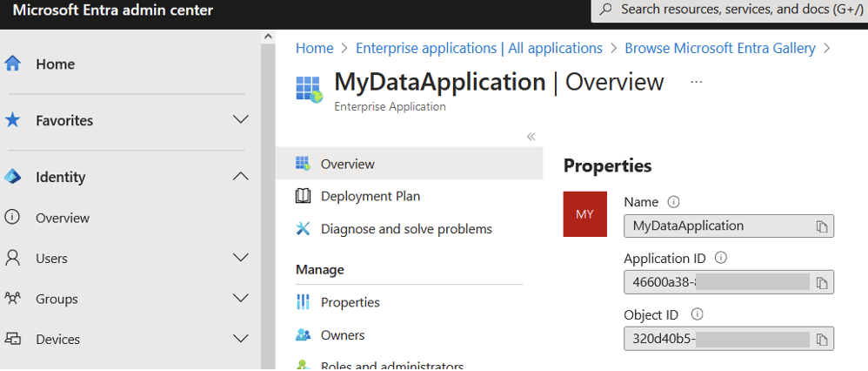Click the info icon next to Name
868x371 pixels.
tap(673, 202)
